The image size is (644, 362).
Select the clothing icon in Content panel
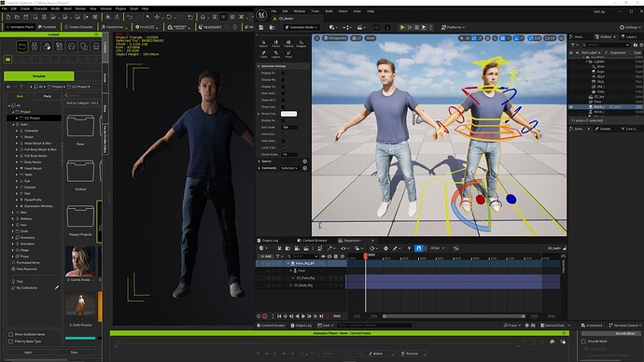point(84,47)
